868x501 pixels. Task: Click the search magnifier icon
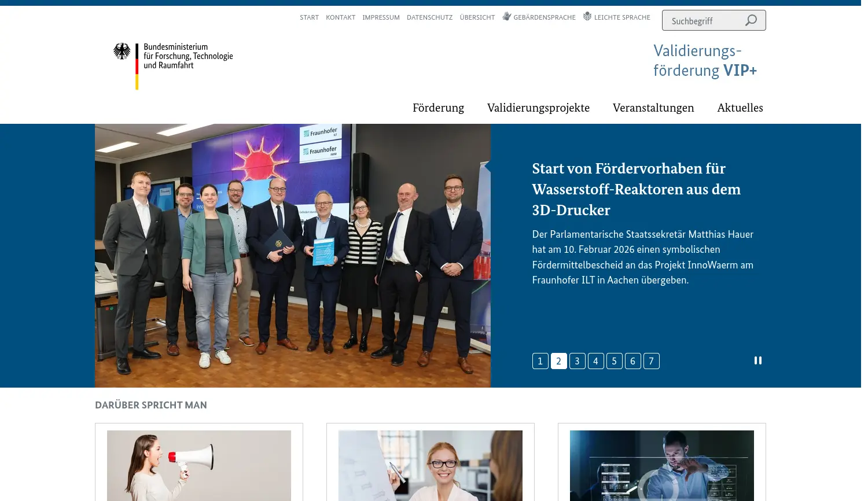pos(751,21)
